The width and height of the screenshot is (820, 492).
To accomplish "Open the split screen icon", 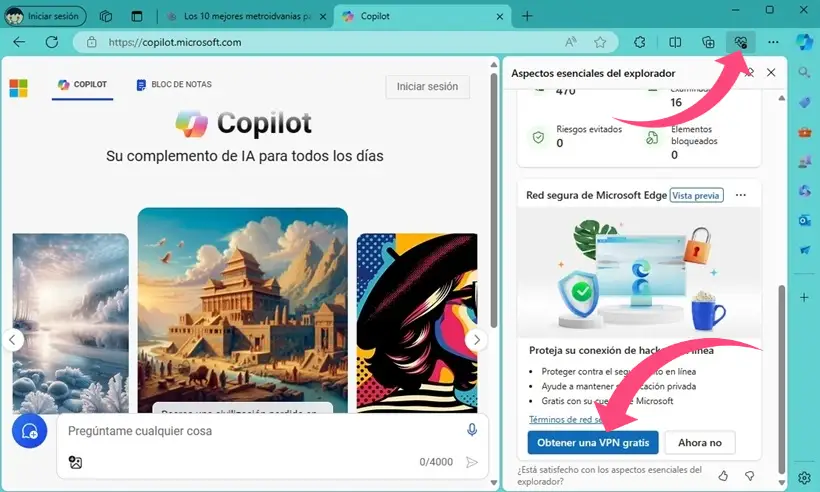I will [675, 42].
